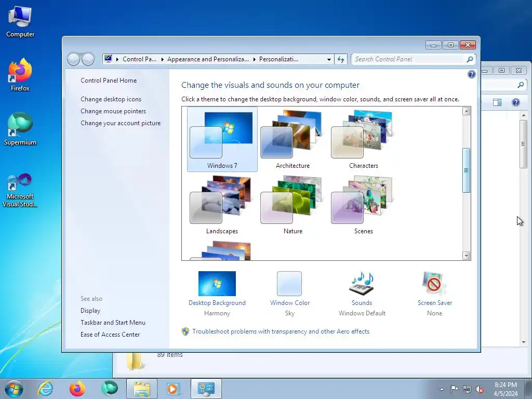Click the help icon in the background Explorer window
The image size is (532, 399).
[515, 102]
